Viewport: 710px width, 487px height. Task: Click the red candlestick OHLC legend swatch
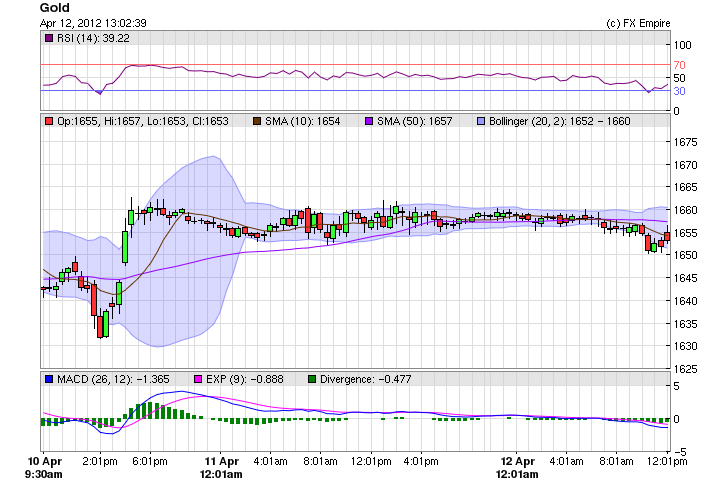click(x=49, y=121)
